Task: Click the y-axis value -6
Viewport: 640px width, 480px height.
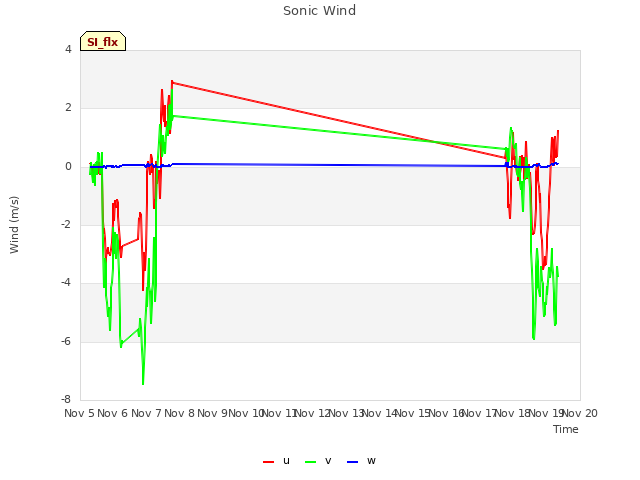Action: click(x=66, y=341)
